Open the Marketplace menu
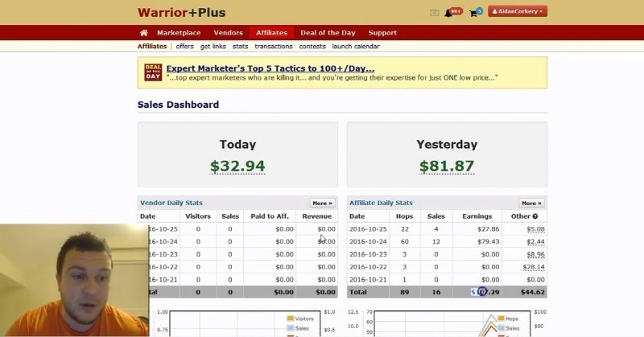This screenshot has height=337, width=644. [x=179, y=33]
